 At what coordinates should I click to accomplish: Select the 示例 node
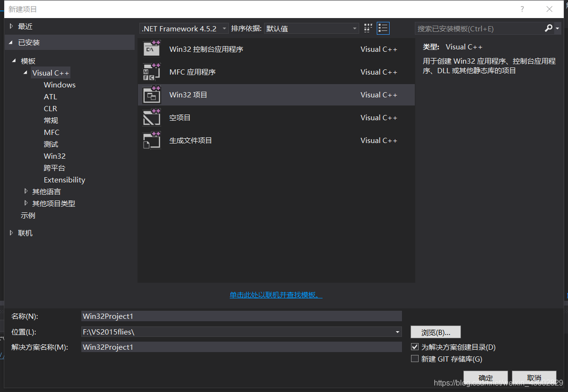coord(28,215)
